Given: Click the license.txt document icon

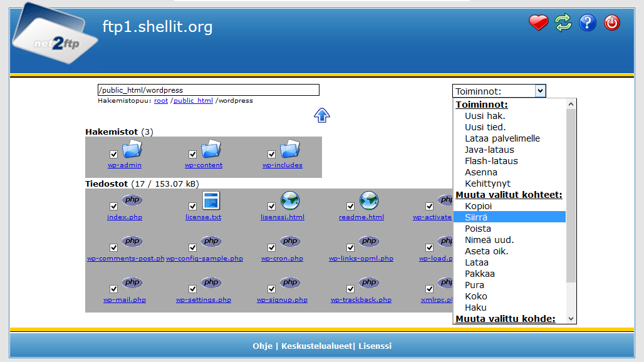Looking at the screenshot, I should pyautogui.click(x=211, y=200).
